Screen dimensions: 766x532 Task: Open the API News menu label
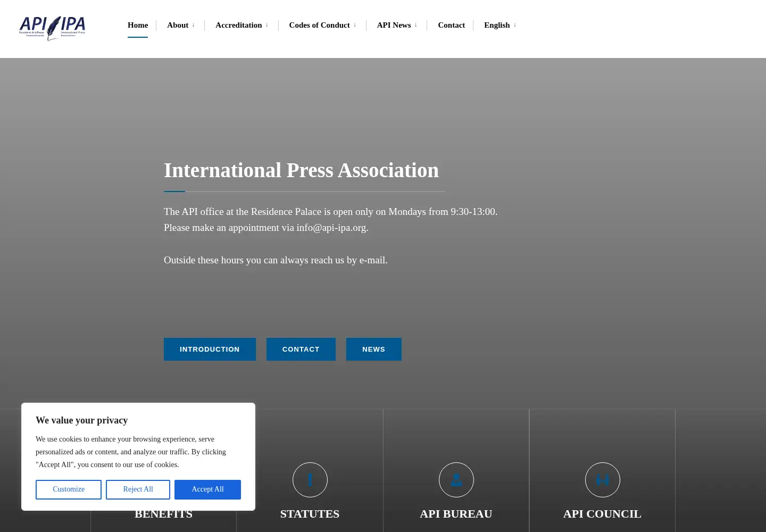point(394,25)
